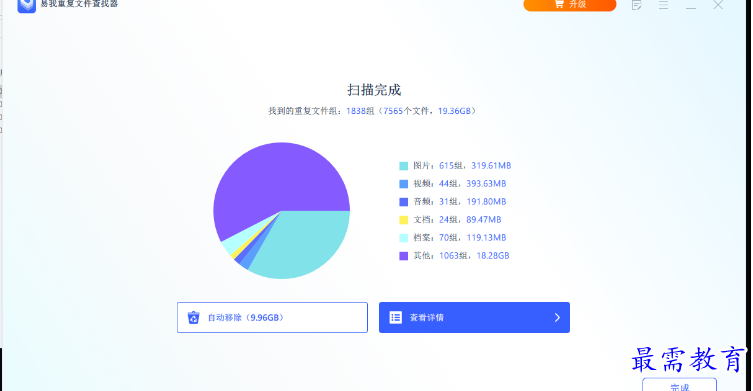Click the purple 其他 legend swatch
Screen dimensions: 753x391
404,256
